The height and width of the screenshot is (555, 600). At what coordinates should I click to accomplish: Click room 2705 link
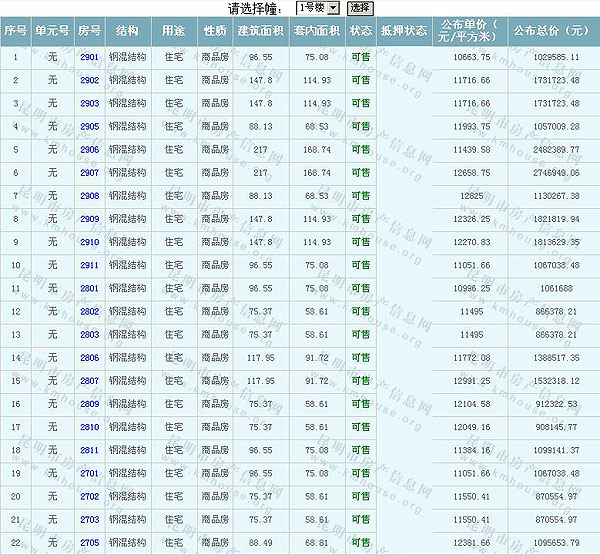90,543
